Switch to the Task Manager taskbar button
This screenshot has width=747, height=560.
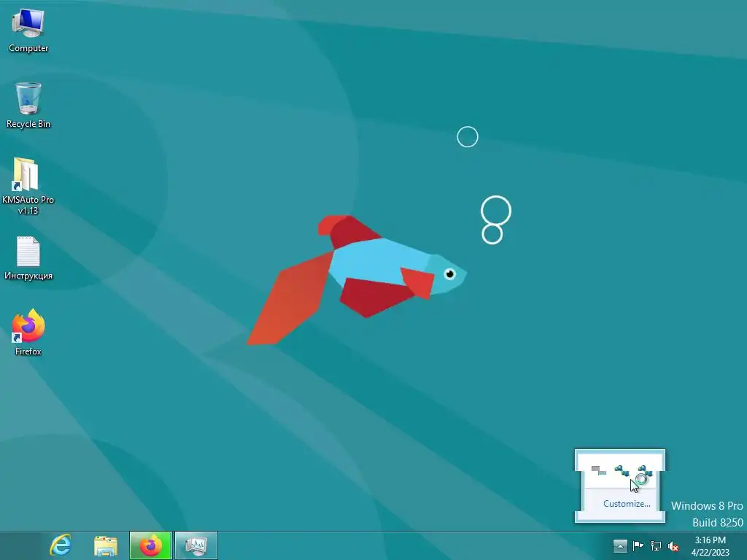pyautogui.click(x=196, y=545)
